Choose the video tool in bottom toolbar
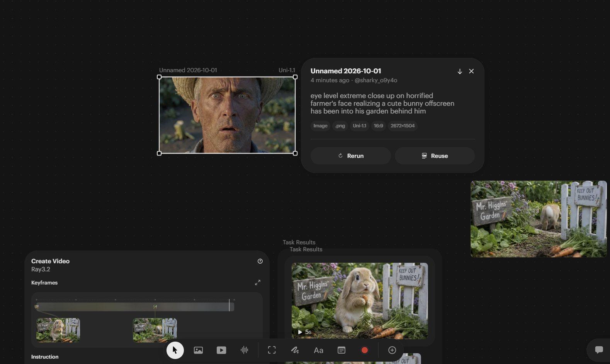 tap(221, 350)
